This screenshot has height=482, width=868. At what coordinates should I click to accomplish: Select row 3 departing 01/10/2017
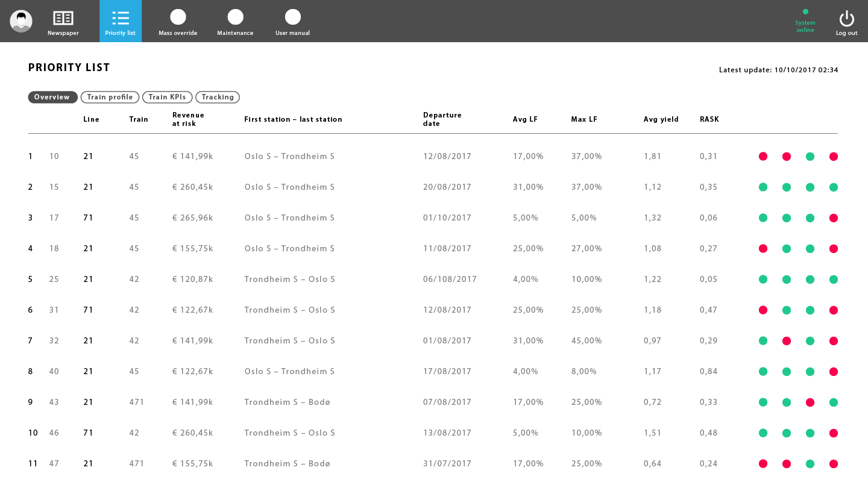(447, 218)
